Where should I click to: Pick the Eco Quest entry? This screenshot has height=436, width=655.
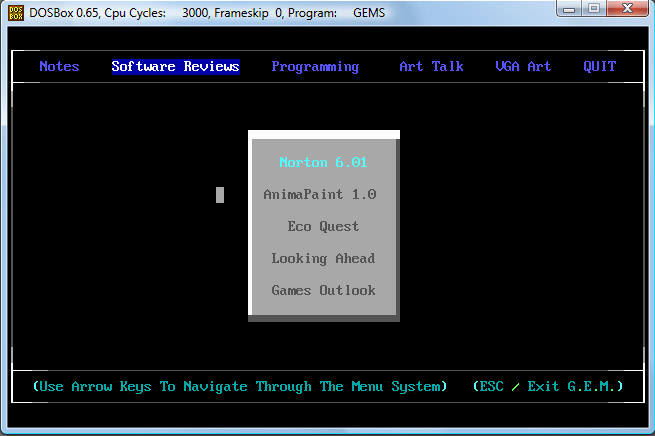pos(323,226)
